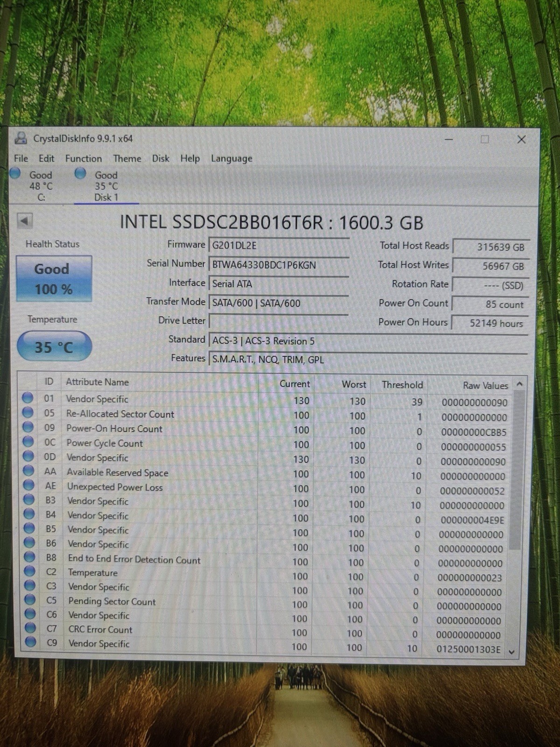The width and height of the screenshot is (560, 747).
Task: Select the CRC Error Count row text
Action: click(x=100, y=629)
